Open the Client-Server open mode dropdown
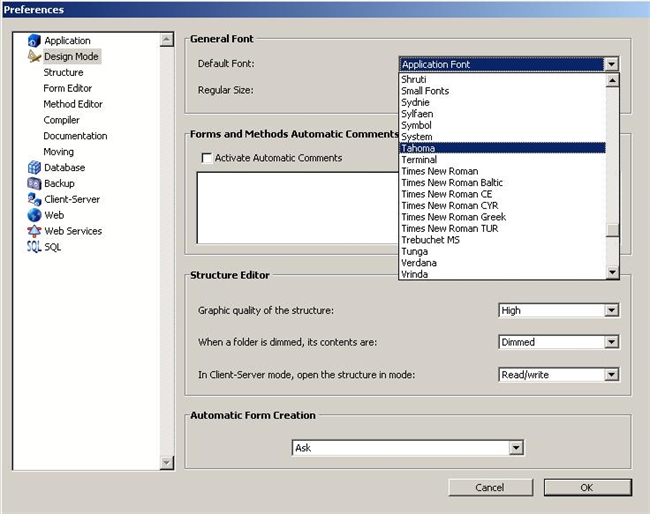This screenshot has height=514, width=650. 611,375
